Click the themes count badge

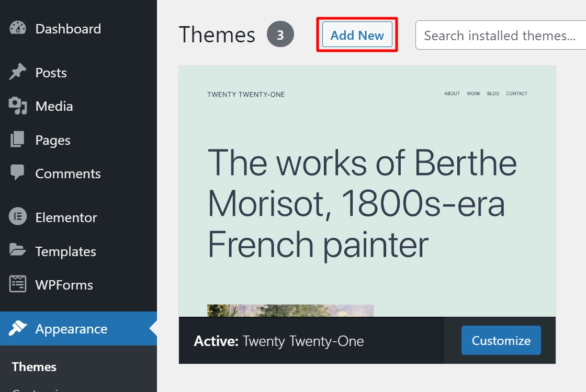coord(280,35)
